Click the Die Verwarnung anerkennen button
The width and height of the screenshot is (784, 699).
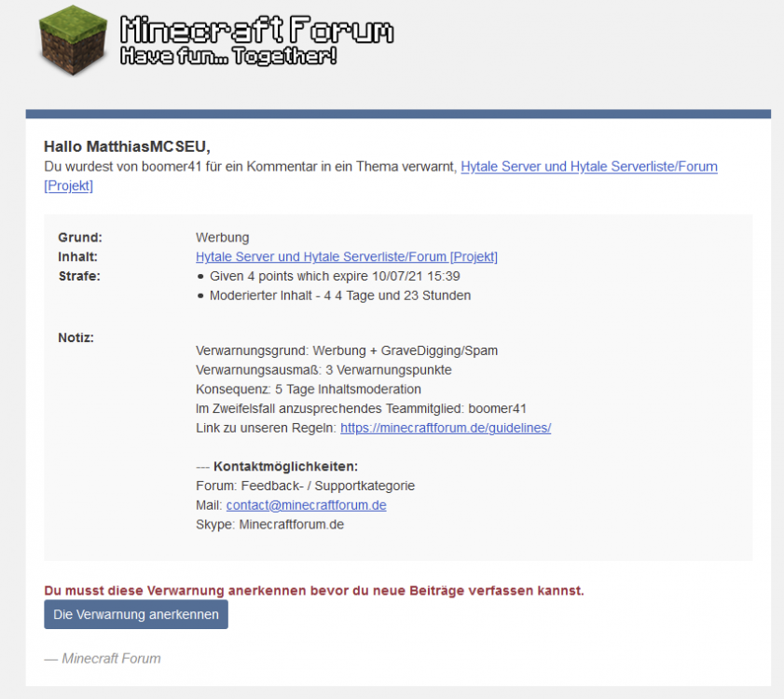(136, 614)
